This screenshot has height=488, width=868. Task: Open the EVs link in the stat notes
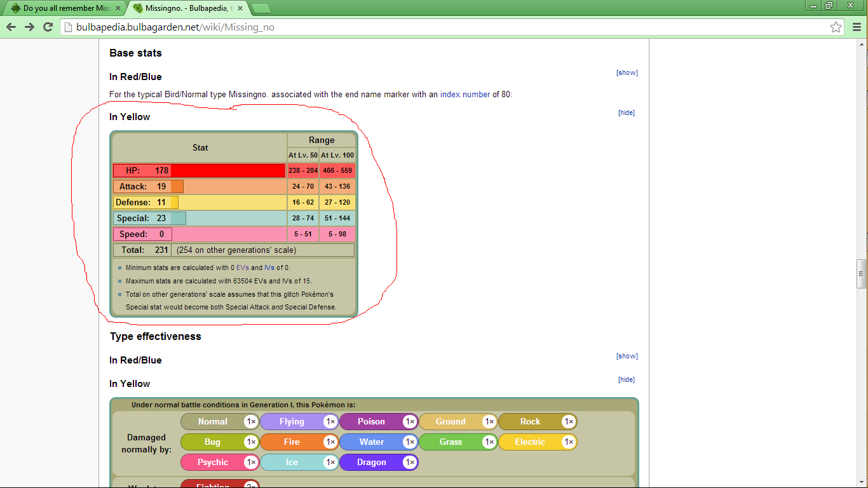243,268
